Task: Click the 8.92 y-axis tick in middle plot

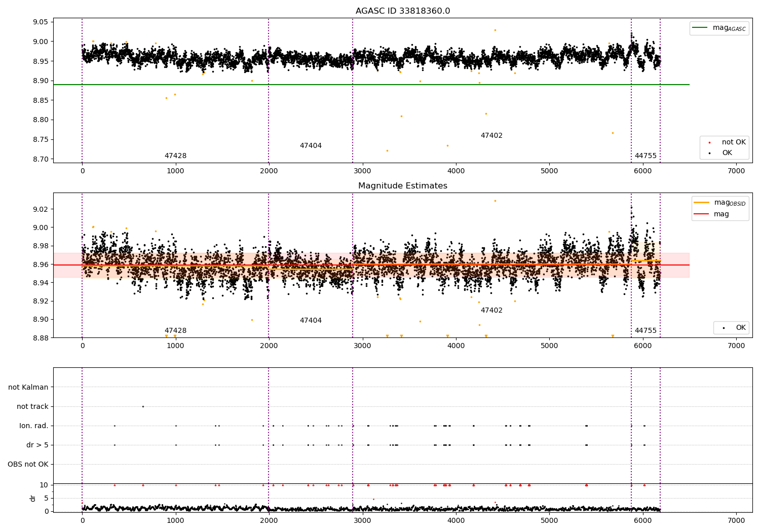Action: (40, 301)
